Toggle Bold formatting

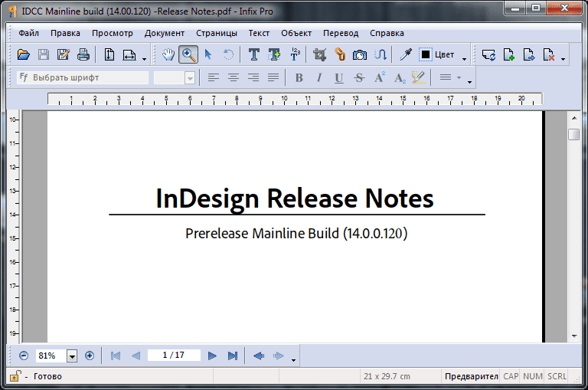point(299,77)
